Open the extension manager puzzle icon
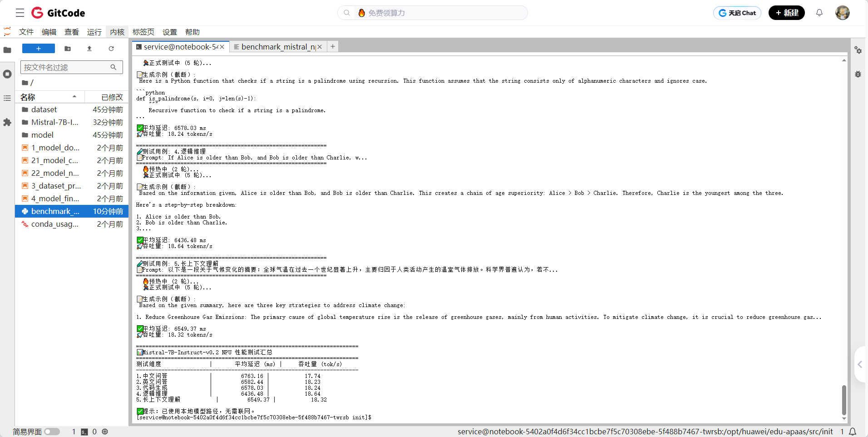868x437 pixels. coord(7,122)
